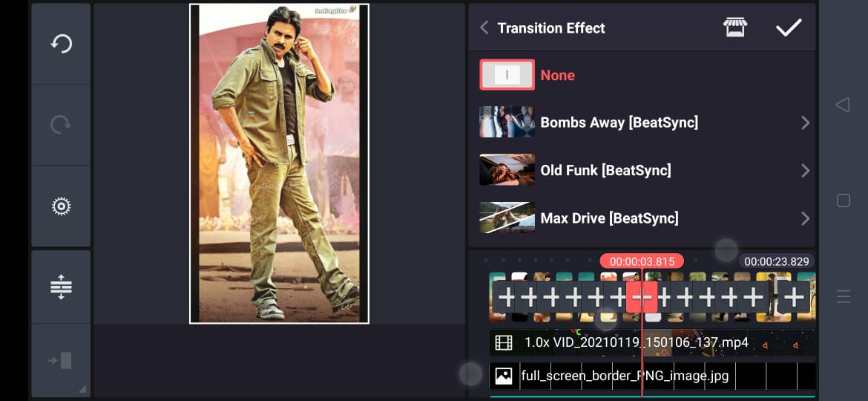Expand timeline with the track-height icon
The image size is (868, 401).
[x=61, y=287]
